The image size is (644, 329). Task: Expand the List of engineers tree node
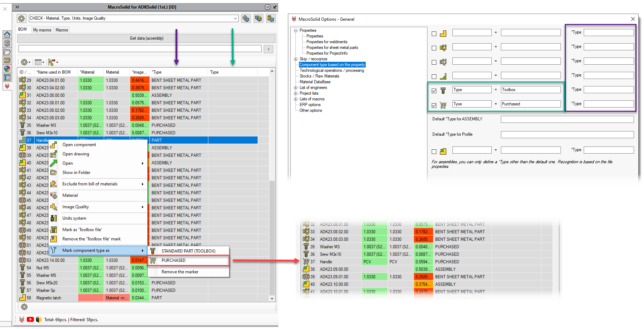coord(295,88)
